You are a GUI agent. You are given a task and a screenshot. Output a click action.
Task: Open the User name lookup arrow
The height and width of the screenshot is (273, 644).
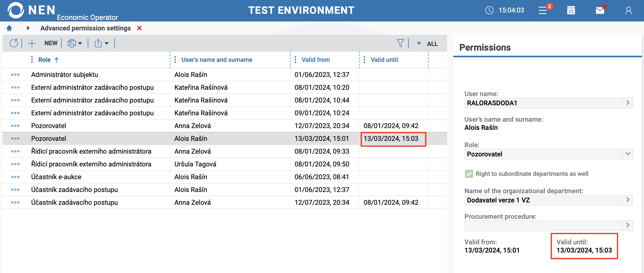point(628,103)
